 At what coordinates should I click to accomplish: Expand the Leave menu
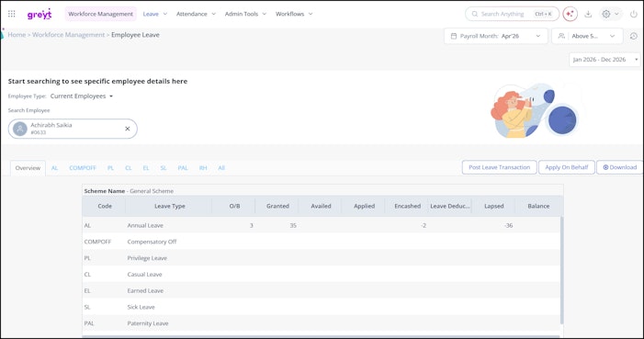click(x=155, y=14)
